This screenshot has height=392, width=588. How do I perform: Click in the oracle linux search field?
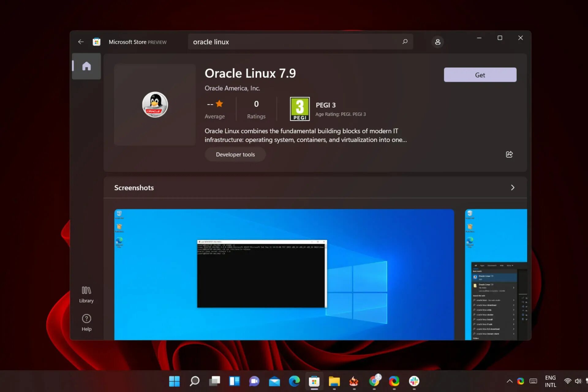pyautogui.click(x=294, y=42)
